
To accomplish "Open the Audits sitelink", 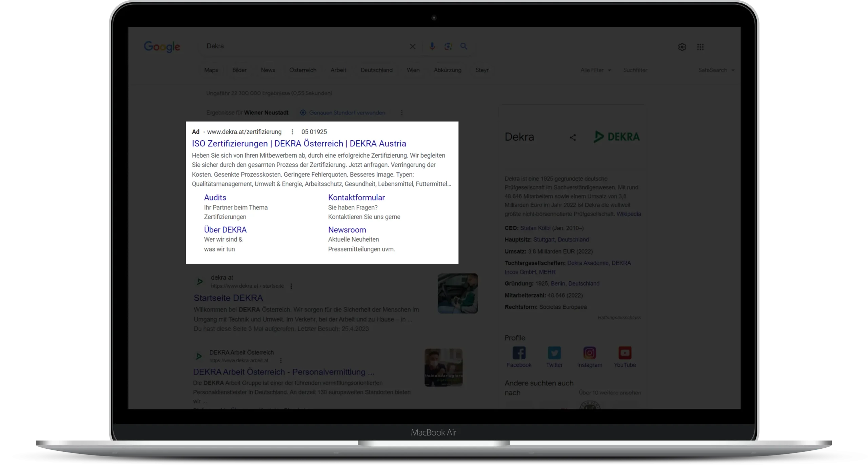I will (x=215, y=197).
